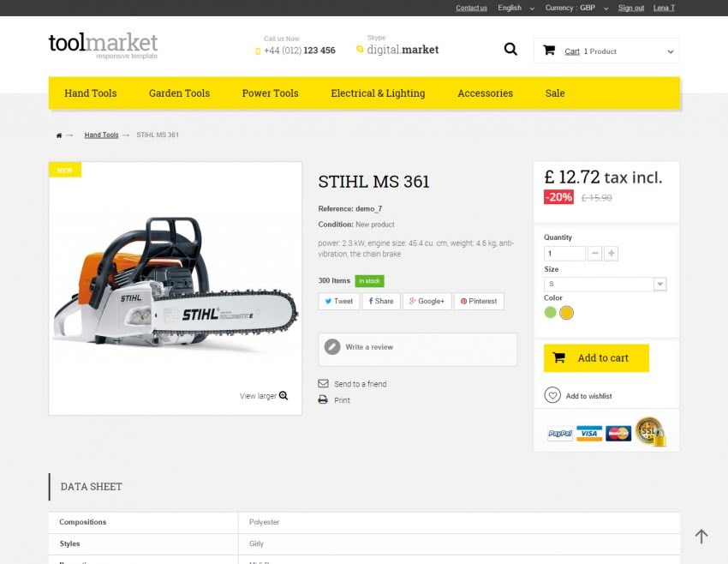This screenshot has width=728, height=564.
Task: Expand the English language dropdown
Action: click(516, 8)
